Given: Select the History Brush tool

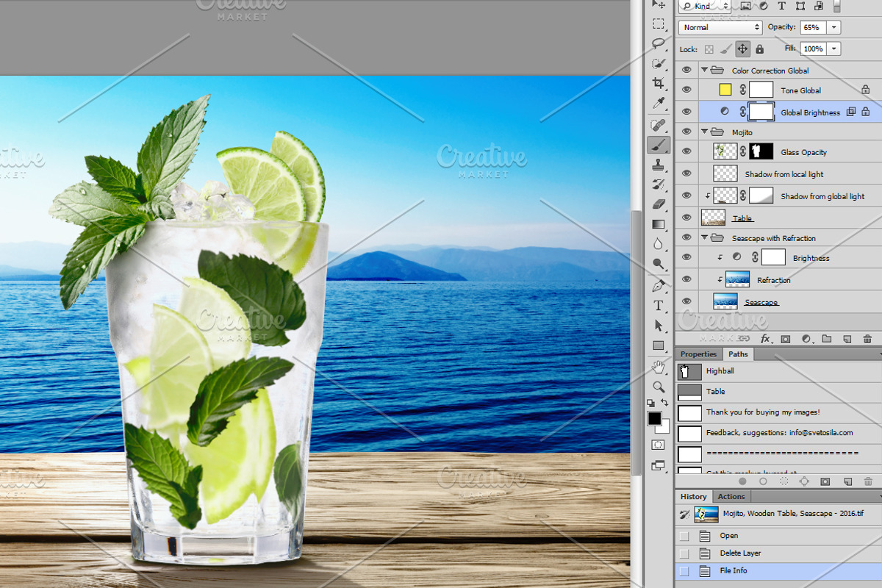Looking at the screenshot, I should point(659,184).
